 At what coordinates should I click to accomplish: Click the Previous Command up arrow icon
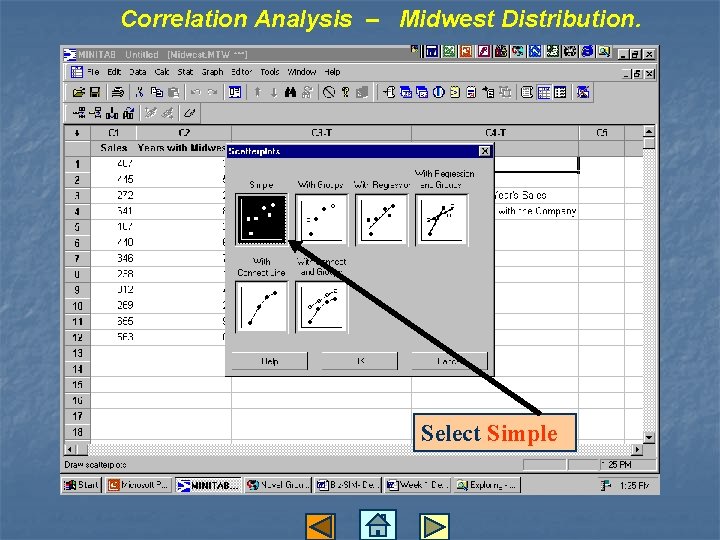pos(258,92)
